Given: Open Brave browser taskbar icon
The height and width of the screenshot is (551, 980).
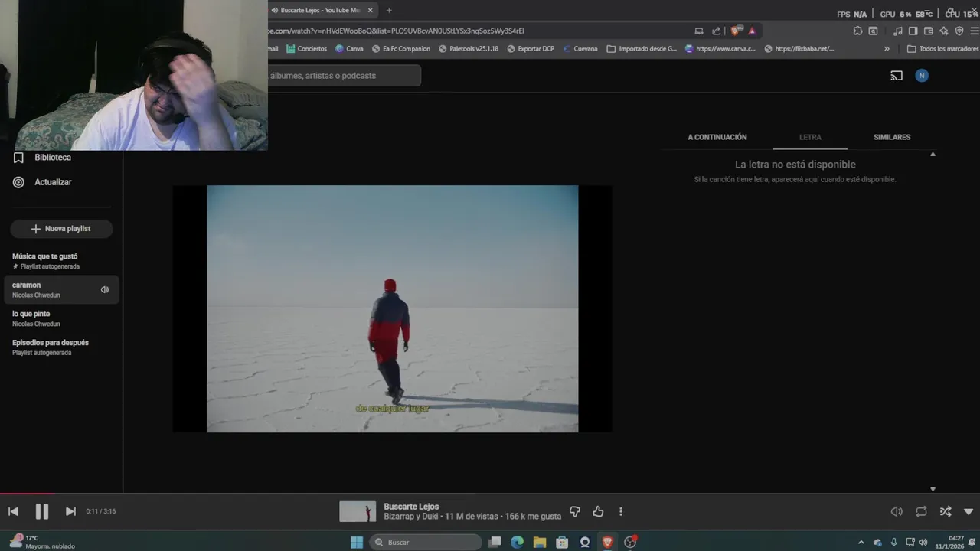Looking at the screenshot, I should coord(607,542).
